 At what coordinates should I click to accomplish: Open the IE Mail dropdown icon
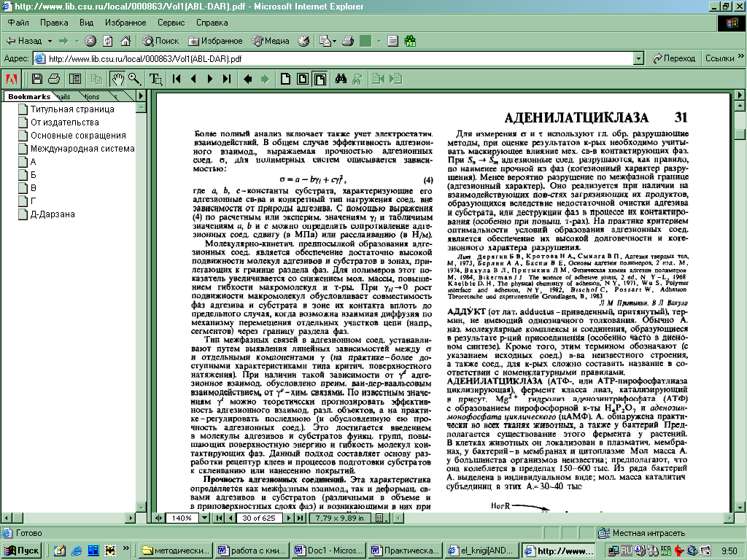coord(328,41)
